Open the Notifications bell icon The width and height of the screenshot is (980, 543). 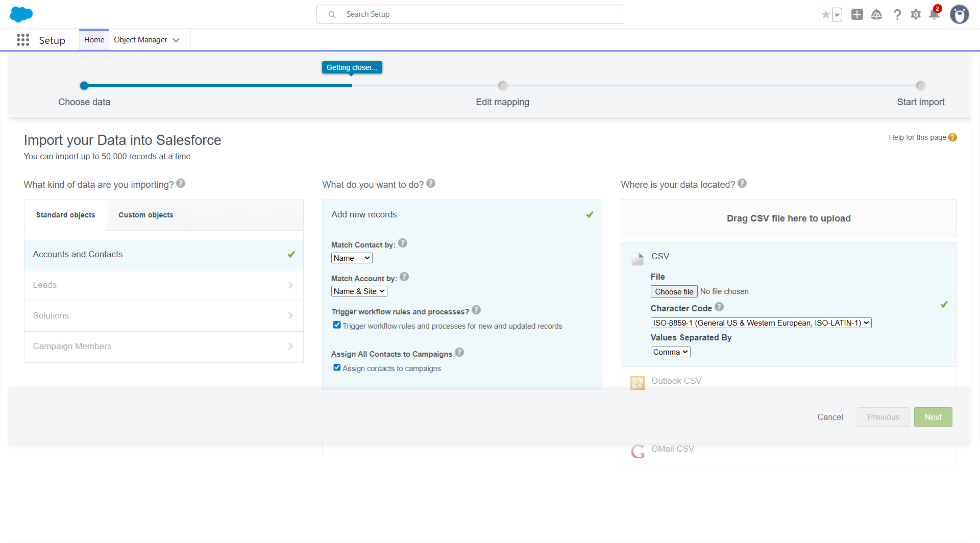point(934,14)
